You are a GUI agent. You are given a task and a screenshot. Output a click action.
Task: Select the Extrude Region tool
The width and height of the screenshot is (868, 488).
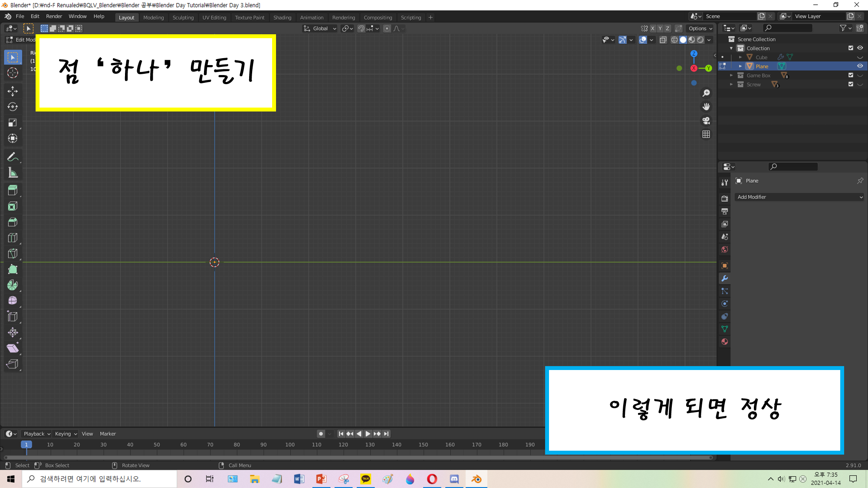click(x=13, y=190)
